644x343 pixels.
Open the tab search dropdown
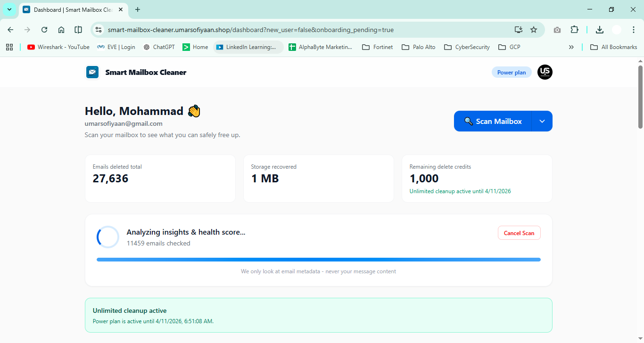click(9, 9)
